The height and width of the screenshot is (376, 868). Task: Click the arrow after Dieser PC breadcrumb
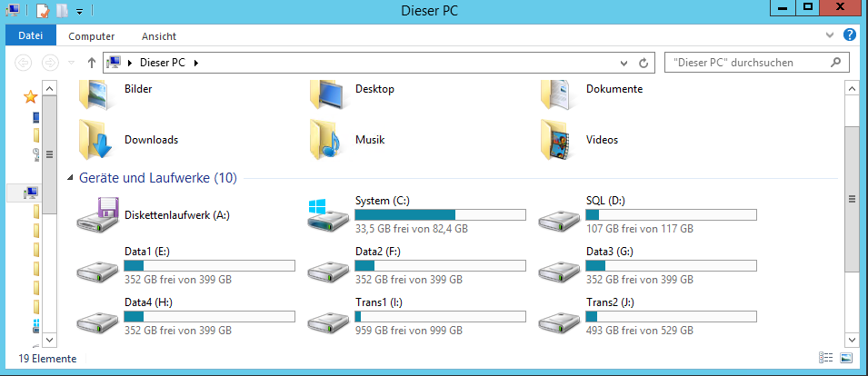pyautogui.click(x=195, y=63)
